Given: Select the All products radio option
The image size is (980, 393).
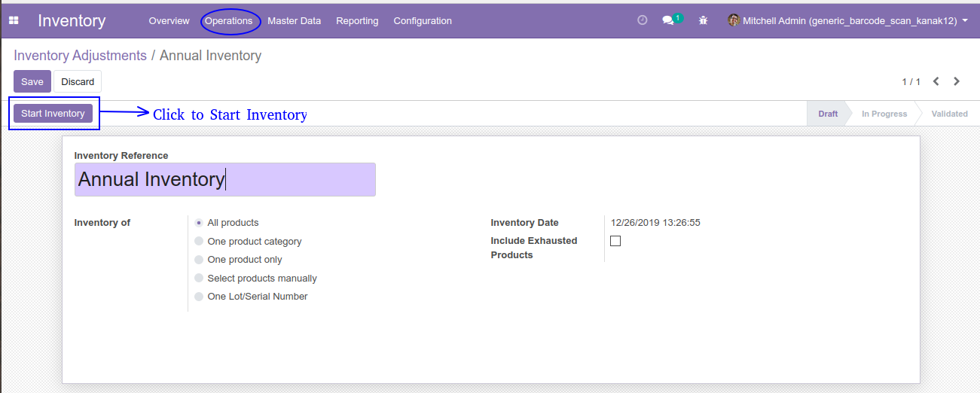Looking at the screenshot, I should pos(199,223).
